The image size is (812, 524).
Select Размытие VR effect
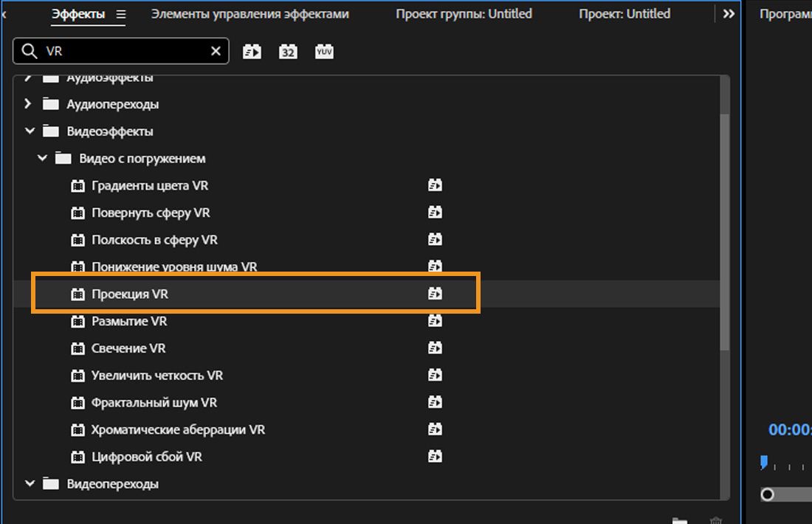pos(129,321)
